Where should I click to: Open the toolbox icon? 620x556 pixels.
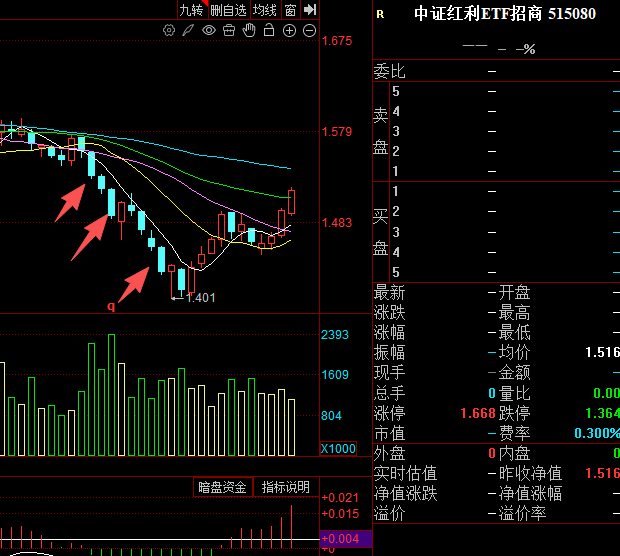tap(229, 30)
